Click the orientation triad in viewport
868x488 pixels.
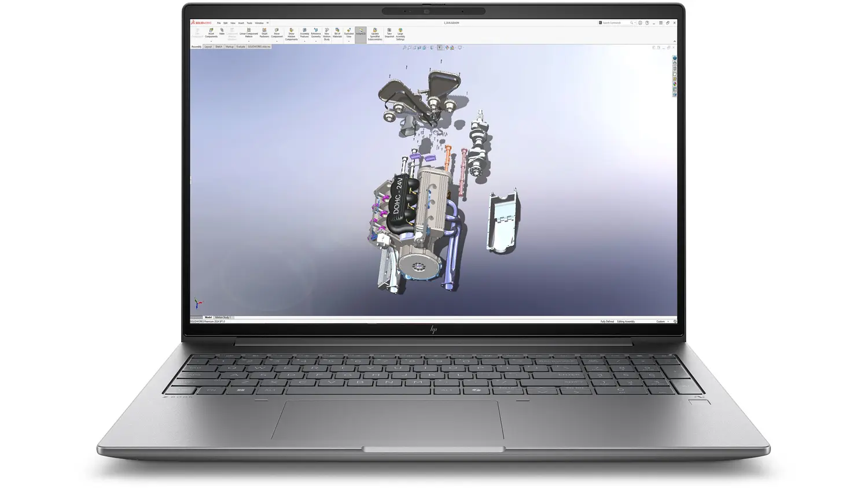click(x=198, y=303)
